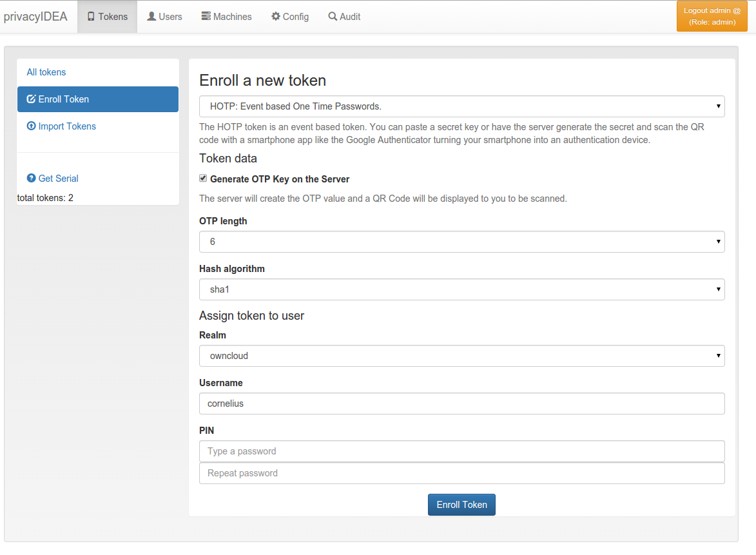This screenshot has height=555, width=756.
Task: Toggle Generate OTP Key on the Server checkbox
Action: 203,179
